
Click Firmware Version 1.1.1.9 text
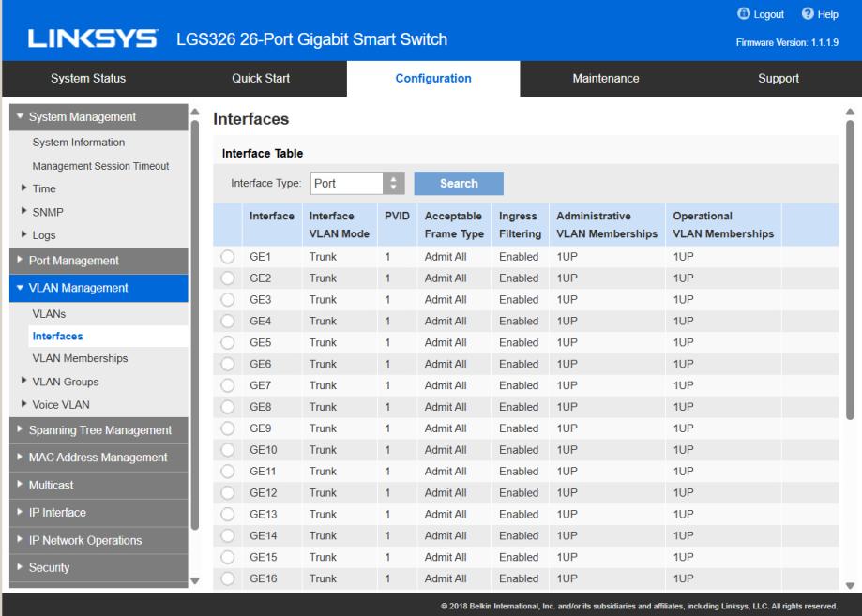click(787, 42)
